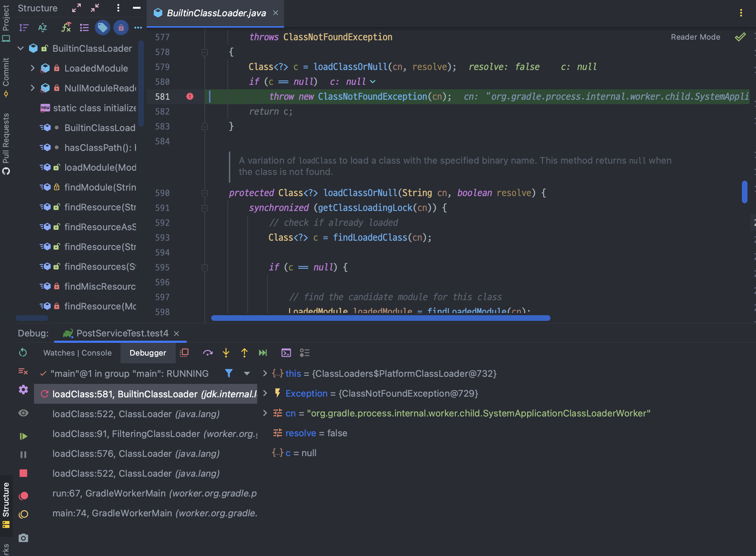This screenshot has width=756, height=556.
Task: Click the Step Into arrow icon
Action: pyautogui.click(x=226, y=353)
